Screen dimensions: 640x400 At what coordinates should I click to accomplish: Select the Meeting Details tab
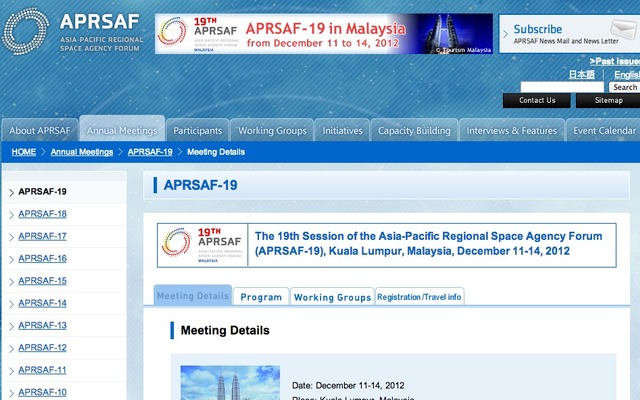(x=193, y=295)
